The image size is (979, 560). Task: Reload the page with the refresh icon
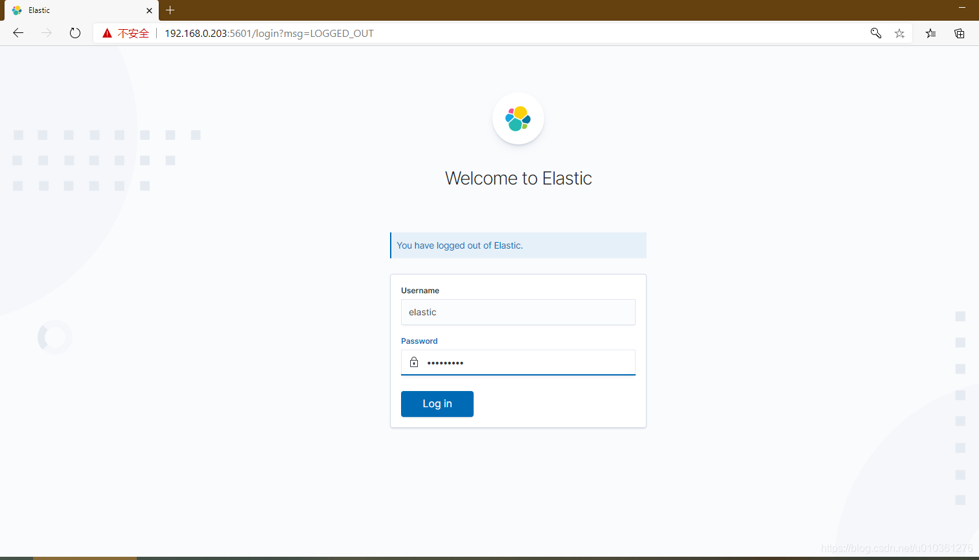[75, 33]
